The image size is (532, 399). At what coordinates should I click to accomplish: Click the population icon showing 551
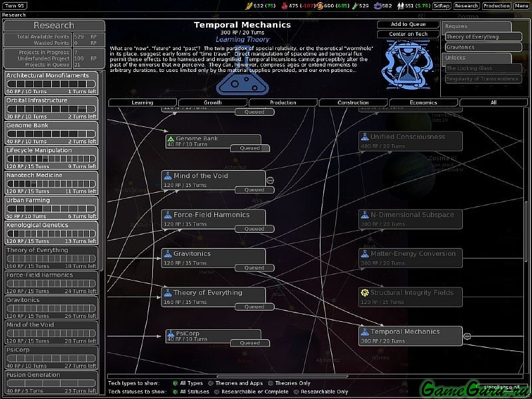(x=402, y=6)
